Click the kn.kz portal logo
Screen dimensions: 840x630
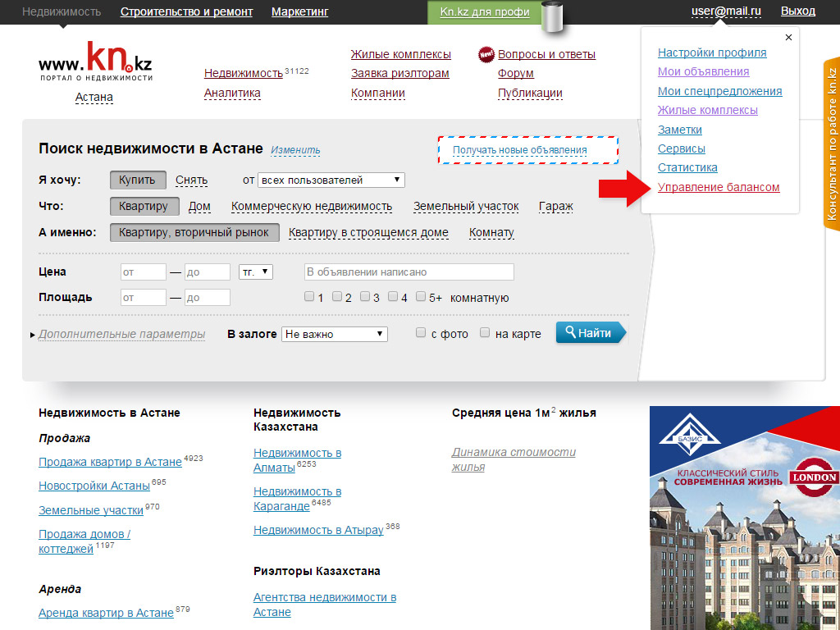point(95,62)
